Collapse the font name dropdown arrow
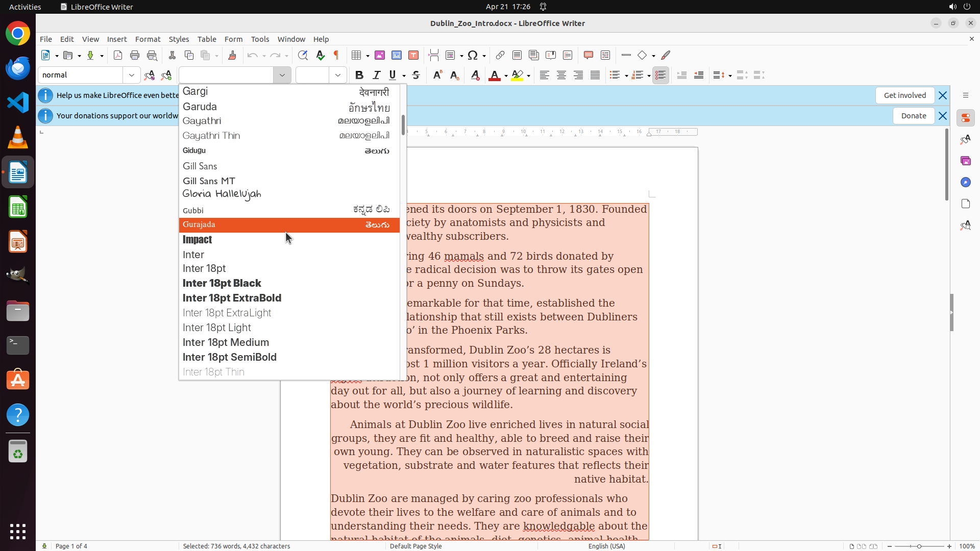980x551 pixels. [282, 75]
